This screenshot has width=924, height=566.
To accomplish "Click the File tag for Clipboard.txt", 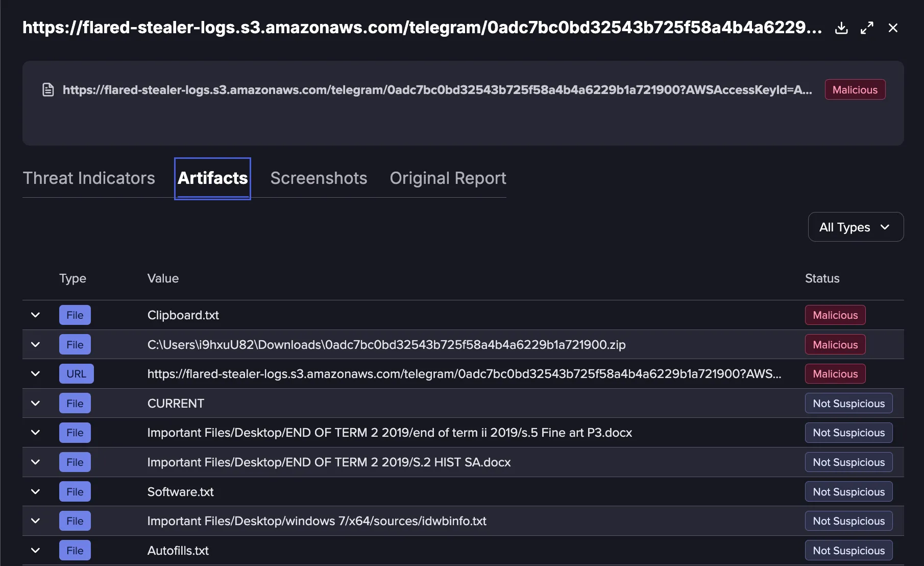I will click(x=75, y=315).
